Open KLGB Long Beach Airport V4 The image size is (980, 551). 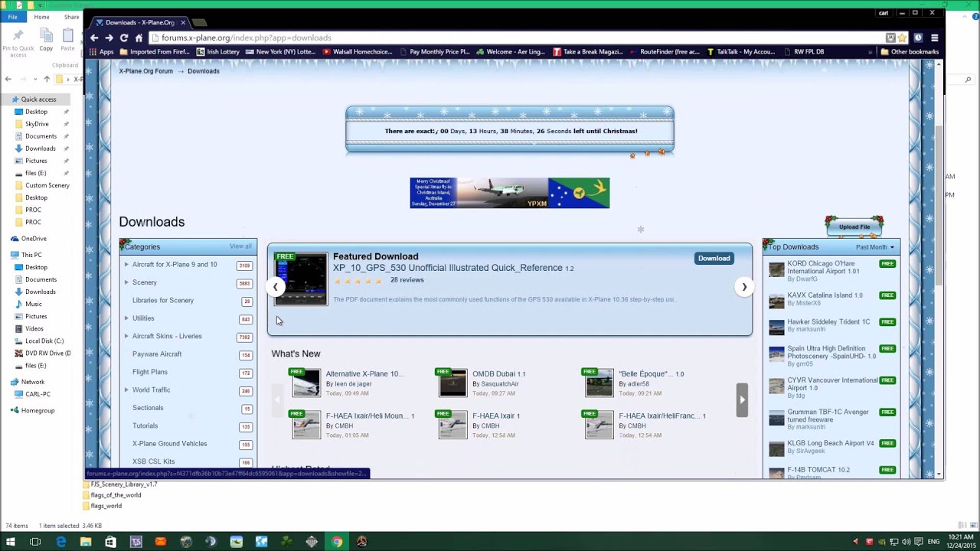point(831,443)
